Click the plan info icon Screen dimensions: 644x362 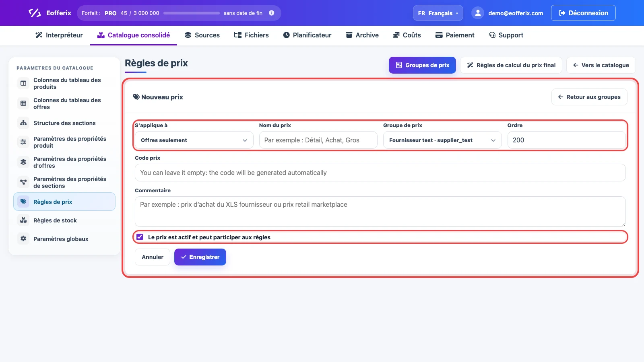(x=272, y=13)
